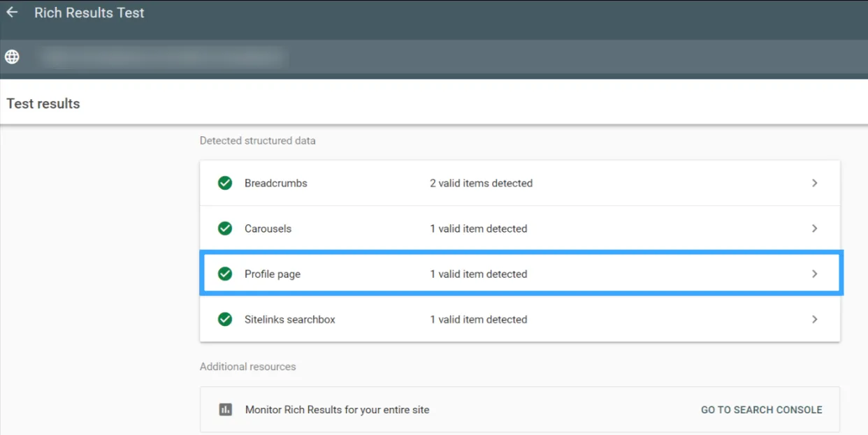Expand the Sitelinks searchbox row chevron
This screenshot has height=435, width=868.
814,319
